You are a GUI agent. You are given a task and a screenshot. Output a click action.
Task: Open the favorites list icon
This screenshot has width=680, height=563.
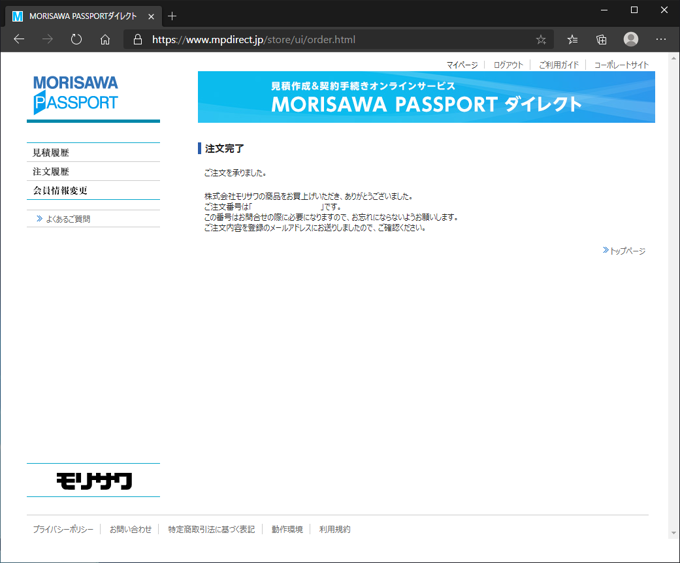pos(572,39)
